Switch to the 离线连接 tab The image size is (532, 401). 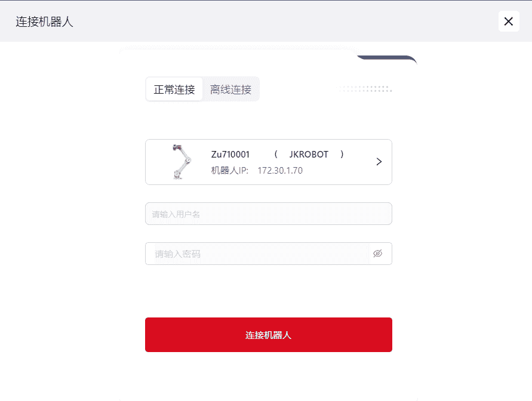(230, 90)
